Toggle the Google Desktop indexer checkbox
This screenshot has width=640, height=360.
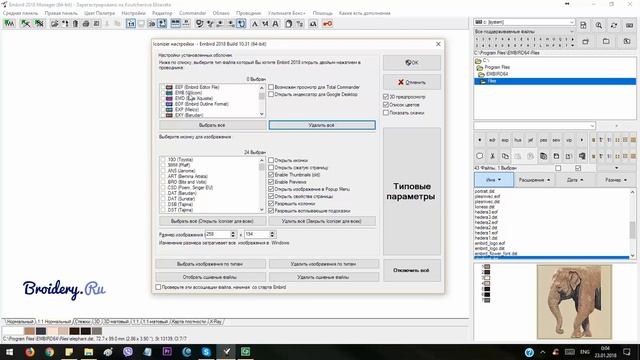point(271,94)
